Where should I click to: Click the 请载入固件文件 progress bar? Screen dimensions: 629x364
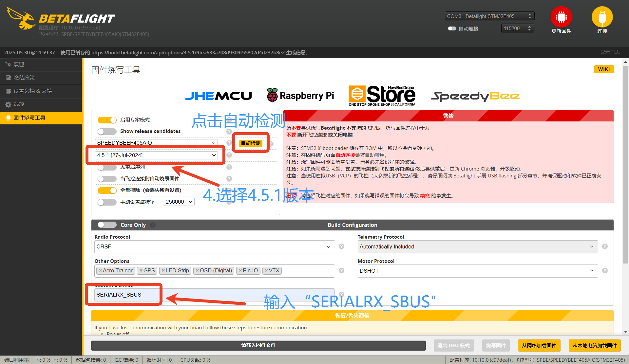point(258,345)
